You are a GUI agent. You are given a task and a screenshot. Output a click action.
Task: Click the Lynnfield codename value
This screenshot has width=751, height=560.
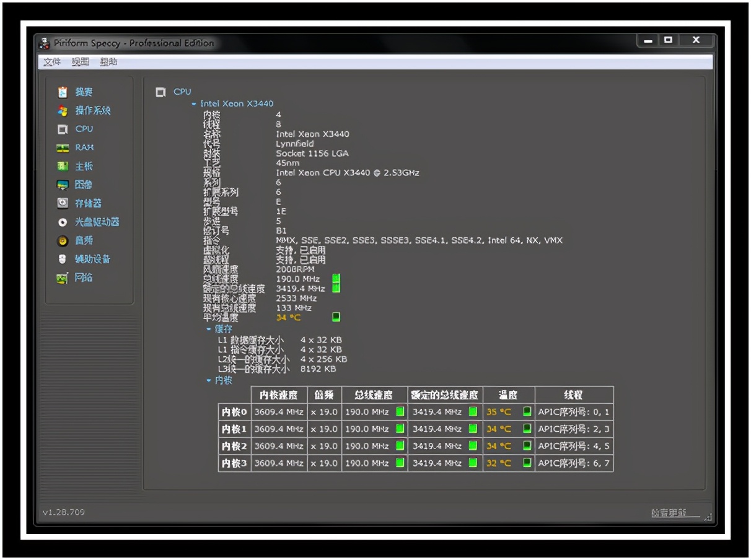(295, 144)
